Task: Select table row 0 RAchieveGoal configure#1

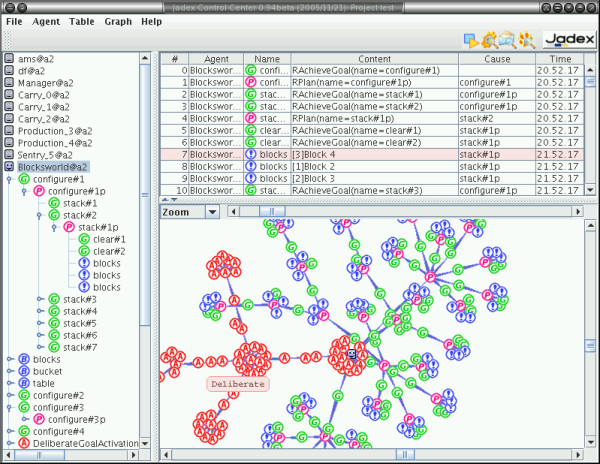Action: (372, 70)
